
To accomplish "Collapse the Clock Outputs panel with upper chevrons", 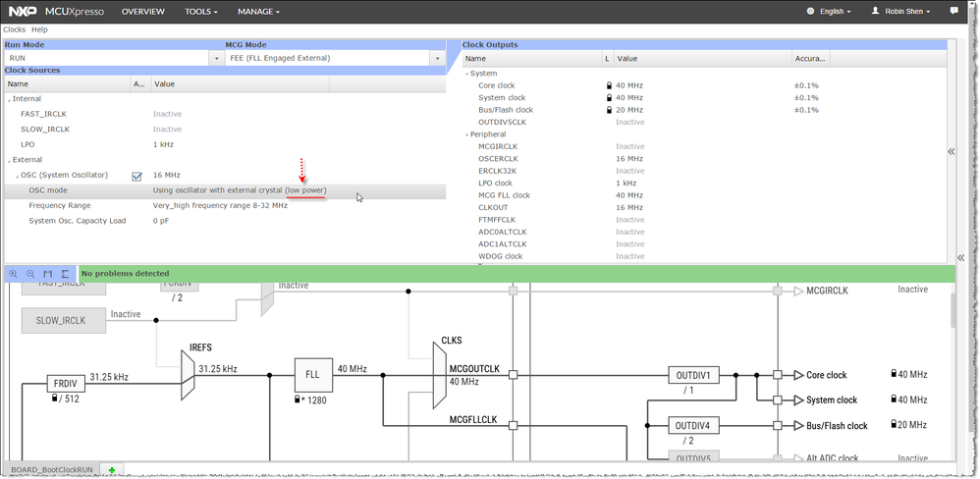I will point(952,152).
